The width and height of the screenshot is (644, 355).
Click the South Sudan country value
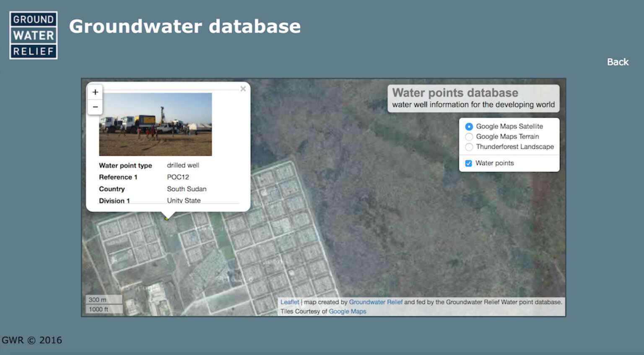187,189
